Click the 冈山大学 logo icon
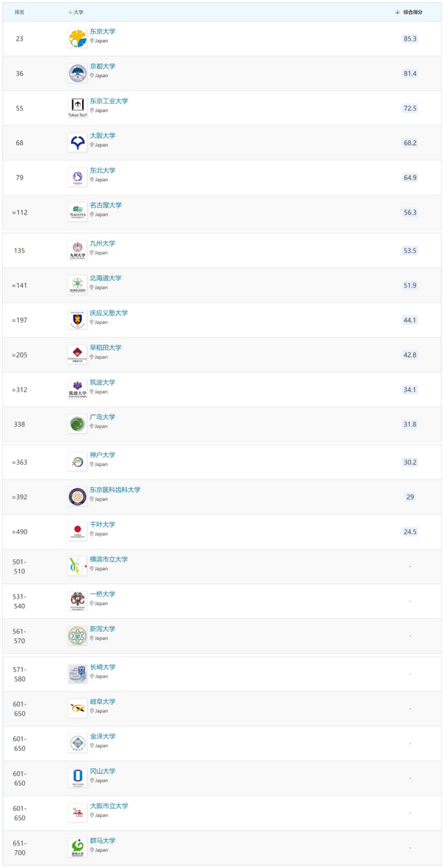This screenshot has width=444, height=868. coord(78,778)
